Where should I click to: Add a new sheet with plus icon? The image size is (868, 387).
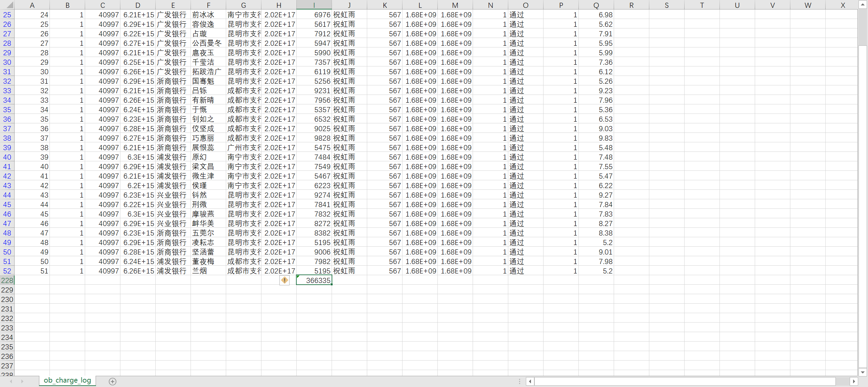[x=113, y=381]
